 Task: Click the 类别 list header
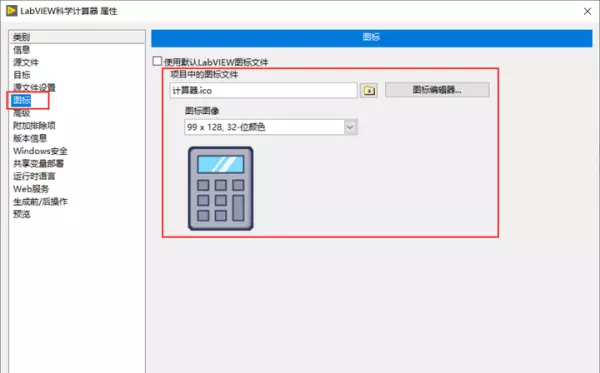(77, 37)
